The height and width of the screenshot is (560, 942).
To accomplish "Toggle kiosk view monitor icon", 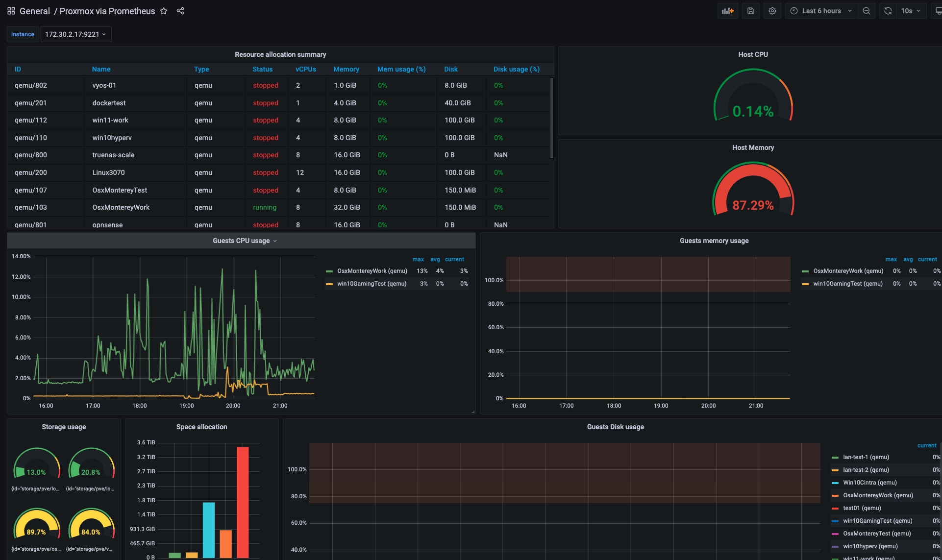I will point(937,11).
